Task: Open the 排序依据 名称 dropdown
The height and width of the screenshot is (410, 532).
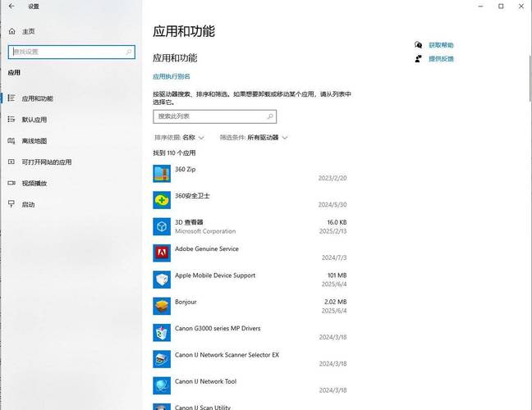Action: [179, 137]
